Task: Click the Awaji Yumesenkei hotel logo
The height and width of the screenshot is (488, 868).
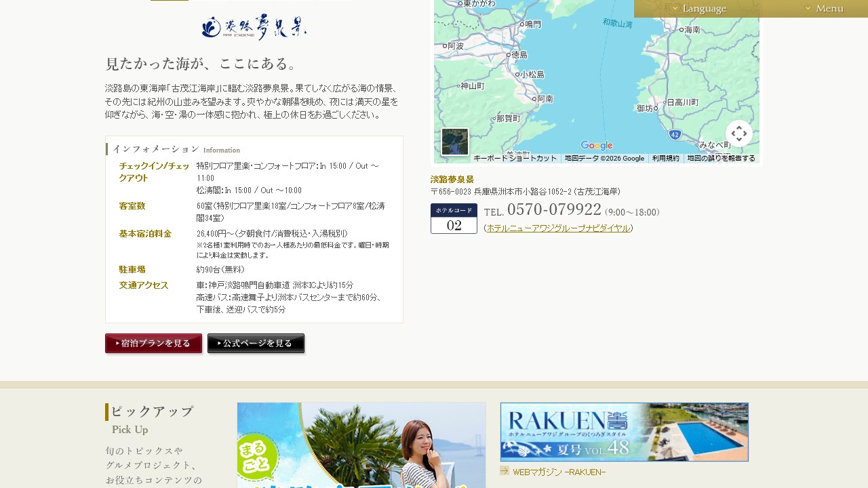Action: (x=254, y=27)
